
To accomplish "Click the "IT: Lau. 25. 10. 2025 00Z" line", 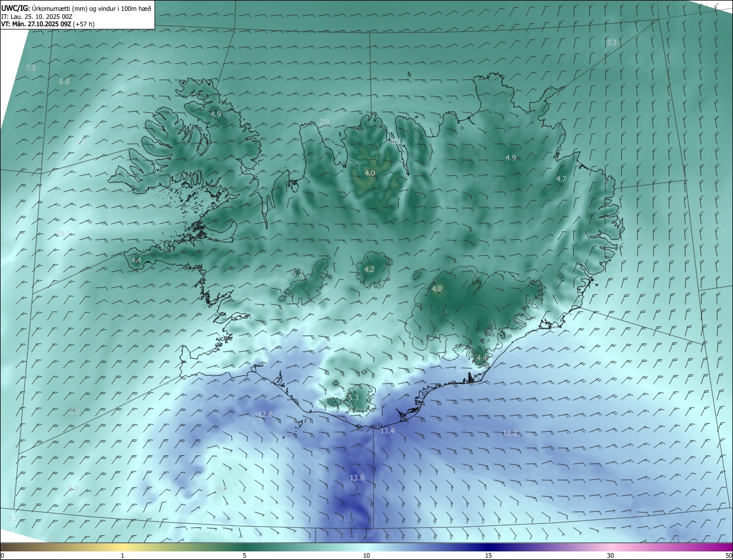I will (x=37, y=17).
